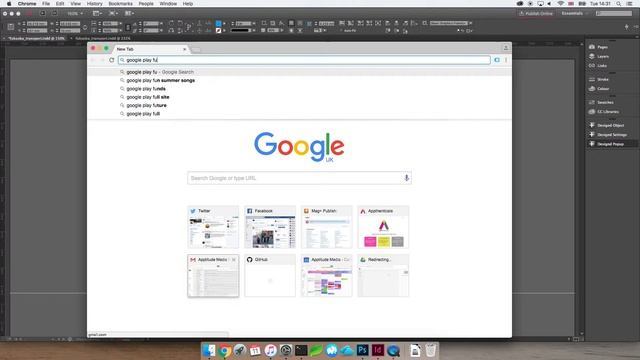Click the Wi-Fi status icon

coord(561,4)
